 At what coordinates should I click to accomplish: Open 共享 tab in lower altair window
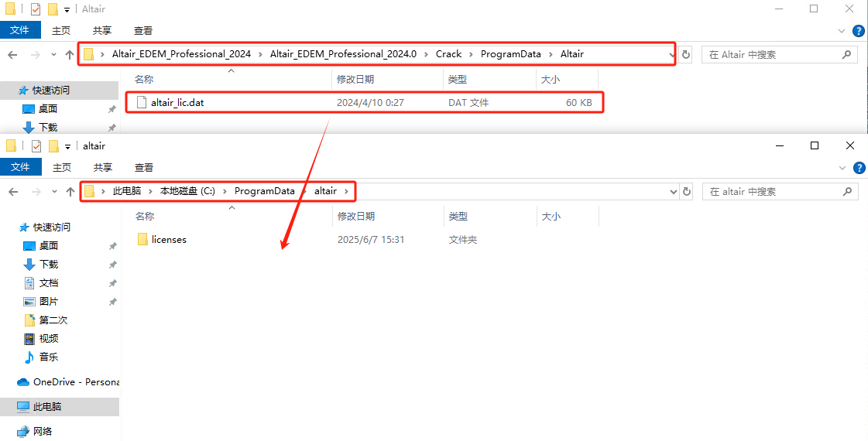point(102,167)
